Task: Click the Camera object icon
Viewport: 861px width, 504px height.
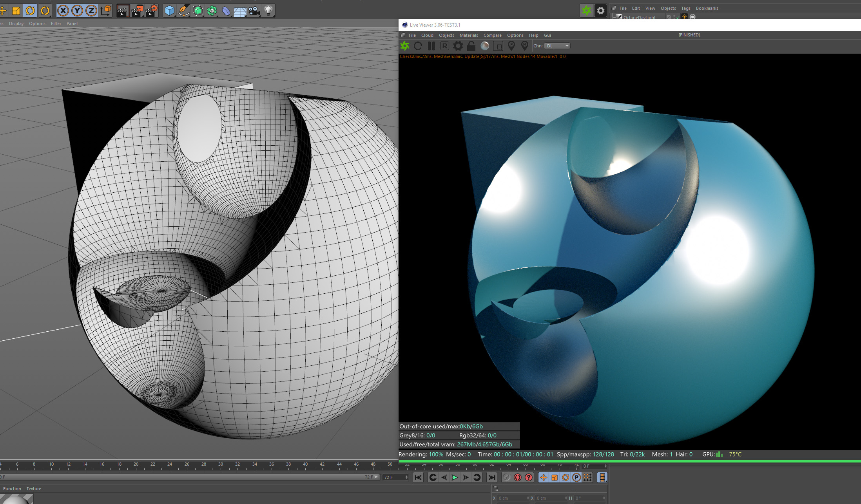Action: point(254,11)
